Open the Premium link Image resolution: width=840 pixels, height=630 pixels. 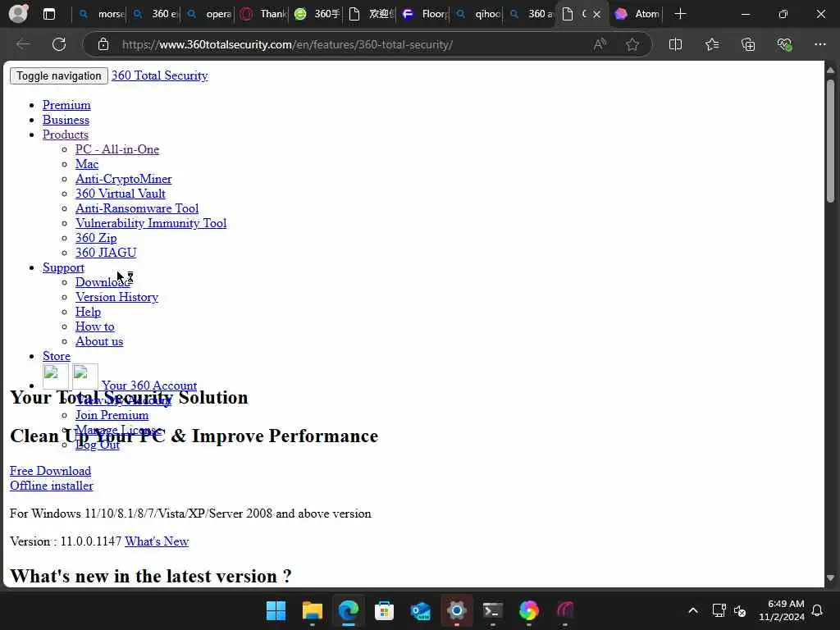(x=66, y=105)
